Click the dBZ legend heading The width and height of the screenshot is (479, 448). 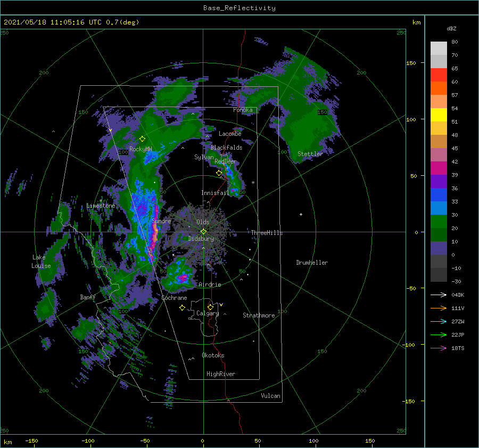click(451, 28)
